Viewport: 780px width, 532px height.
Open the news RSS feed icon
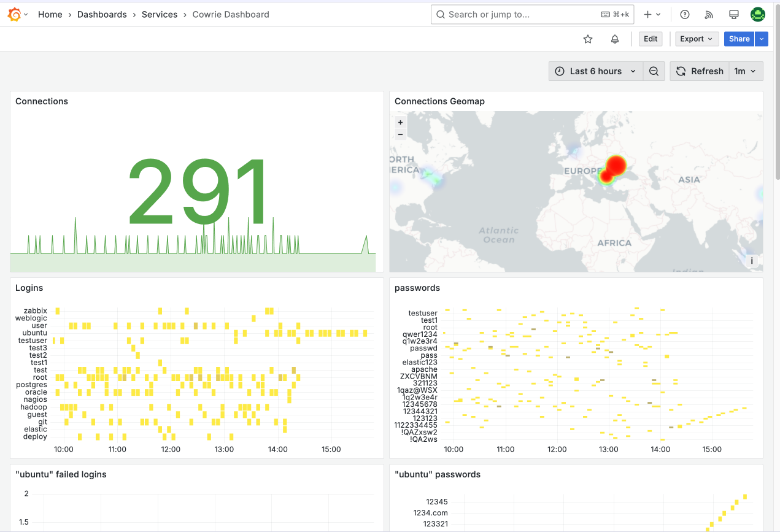709,14
